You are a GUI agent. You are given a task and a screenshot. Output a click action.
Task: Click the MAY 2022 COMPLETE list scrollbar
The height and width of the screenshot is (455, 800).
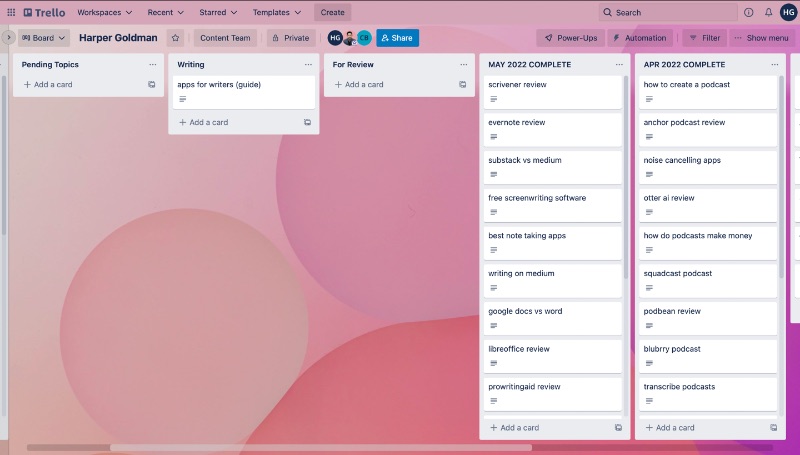pyautogui.click(x=626, y=178)
